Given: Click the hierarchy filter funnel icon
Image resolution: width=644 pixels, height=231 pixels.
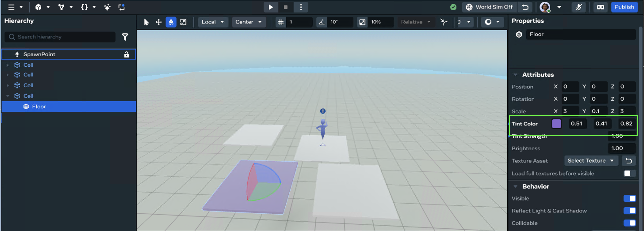Looking at the screenshot, I should pos(125,37).
